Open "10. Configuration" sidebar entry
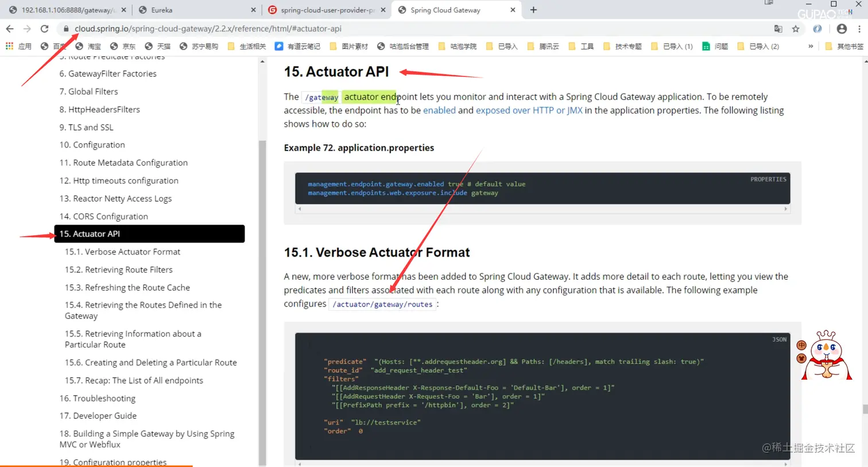 [x=92, y=145]
